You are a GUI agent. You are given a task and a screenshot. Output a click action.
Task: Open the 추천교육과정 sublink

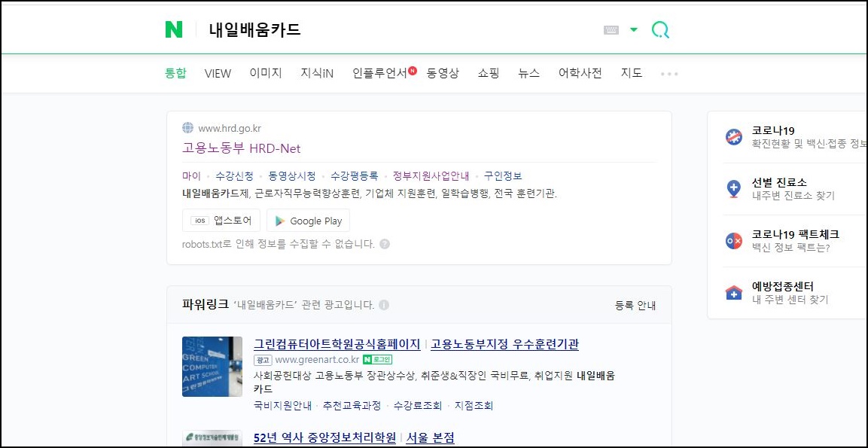tap(352, 405)
